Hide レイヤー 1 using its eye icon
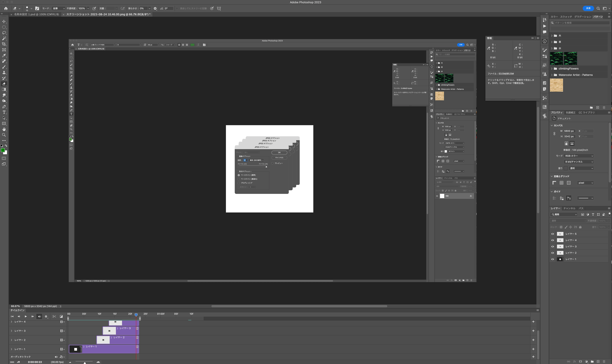This screenshot has width=612, height=364. [553, 259]
